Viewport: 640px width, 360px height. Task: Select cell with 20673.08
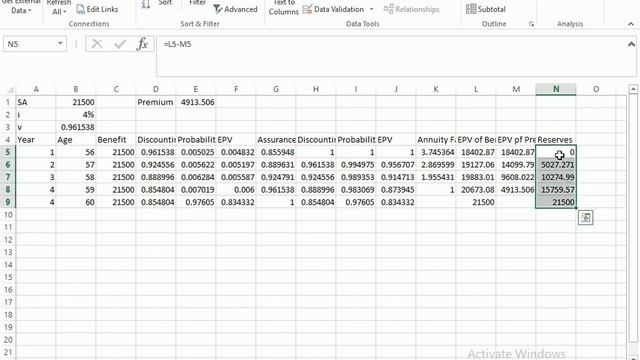tap(476, 189)
